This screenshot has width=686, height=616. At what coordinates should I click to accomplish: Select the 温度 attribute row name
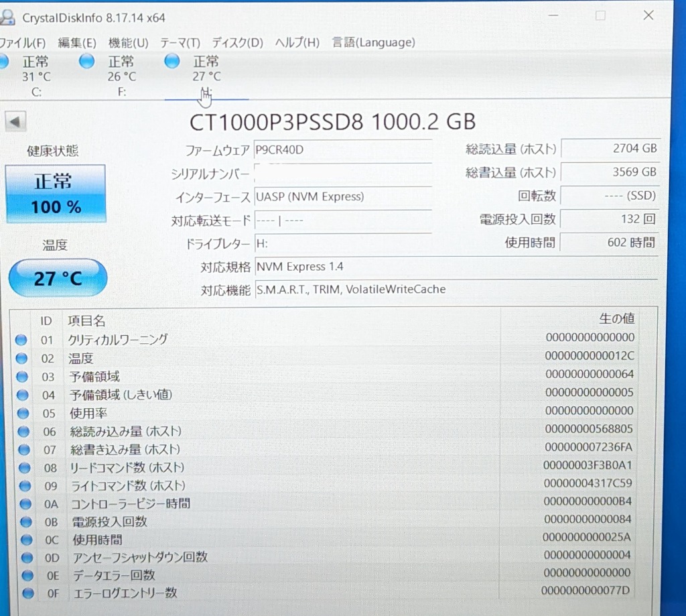click(81, 358)
